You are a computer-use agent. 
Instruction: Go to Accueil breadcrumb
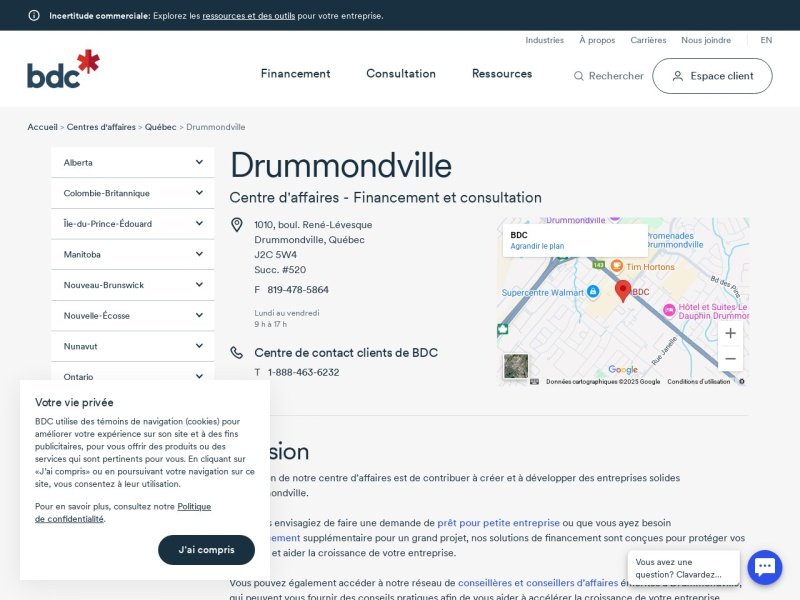point(42,127)
